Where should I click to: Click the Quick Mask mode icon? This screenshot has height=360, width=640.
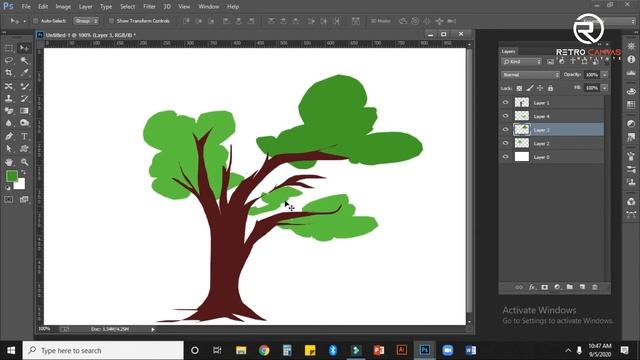(9, 200)
